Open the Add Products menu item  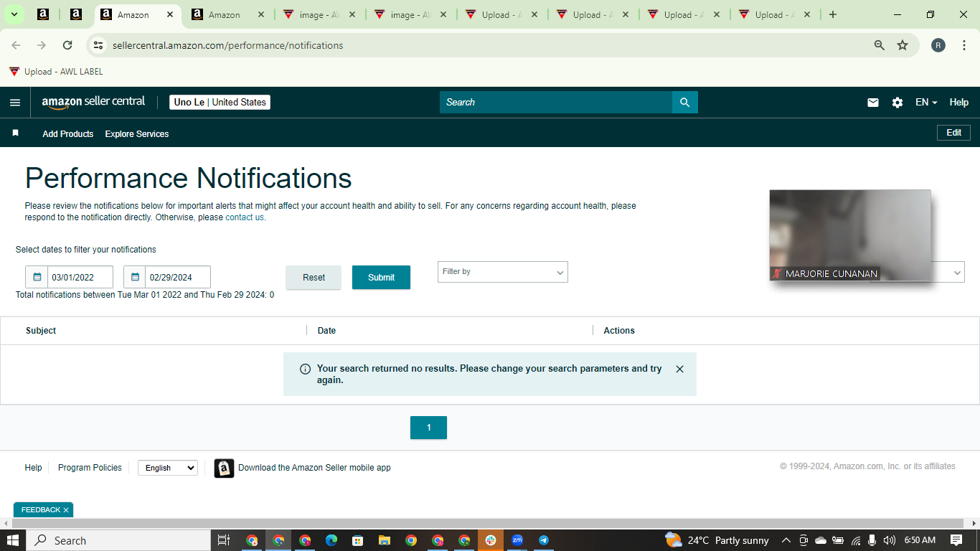tap(68, 134)
